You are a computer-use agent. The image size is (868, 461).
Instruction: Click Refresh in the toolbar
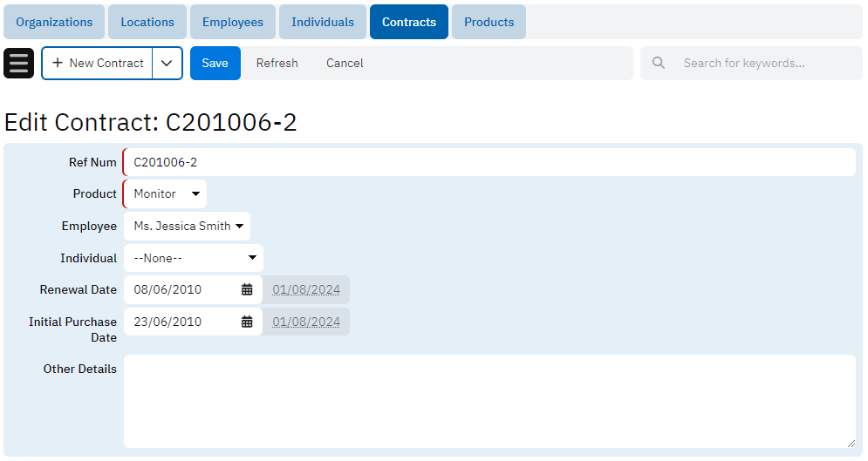tap(277, 64)
